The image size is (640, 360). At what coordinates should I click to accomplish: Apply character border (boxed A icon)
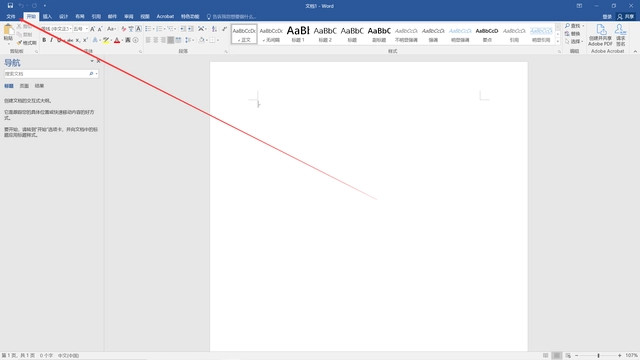pos(139,29)
